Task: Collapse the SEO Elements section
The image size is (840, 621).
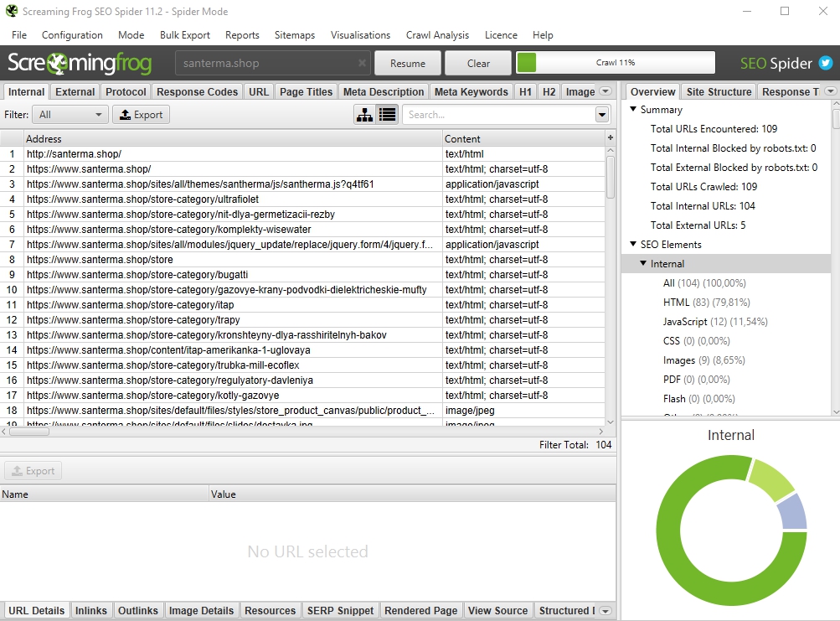Action: pos(632,244)
